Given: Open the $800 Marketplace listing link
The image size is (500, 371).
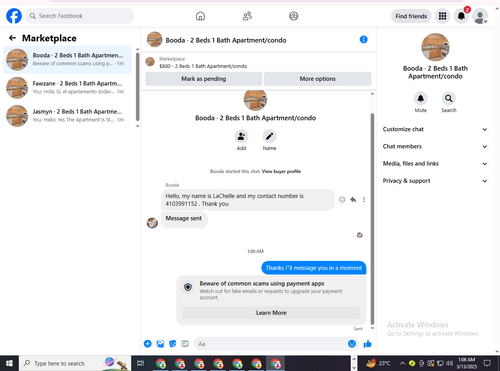Looking at the screenshot, I should click(x=203, y=66).
